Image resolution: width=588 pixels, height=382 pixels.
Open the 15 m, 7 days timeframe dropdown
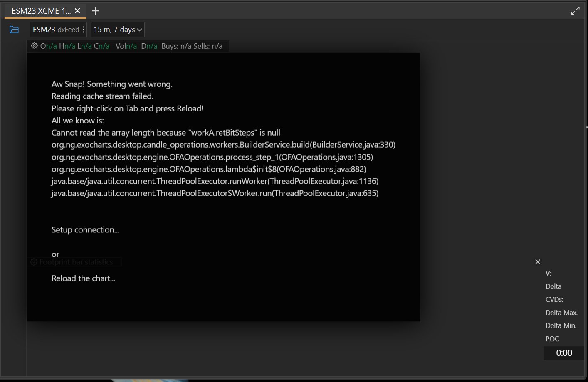pos(117,29)
